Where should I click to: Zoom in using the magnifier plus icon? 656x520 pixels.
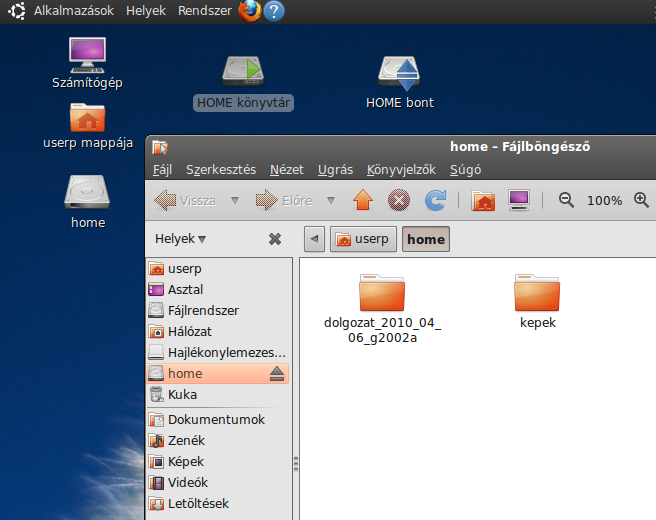pyautogui.click(x=642, y=200)
